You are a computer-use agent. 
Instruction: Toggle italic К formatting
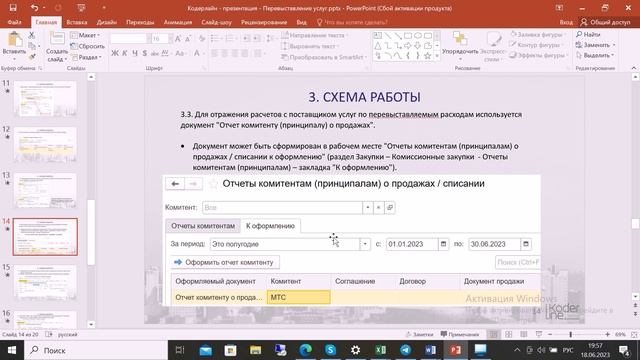click(125, 53)
